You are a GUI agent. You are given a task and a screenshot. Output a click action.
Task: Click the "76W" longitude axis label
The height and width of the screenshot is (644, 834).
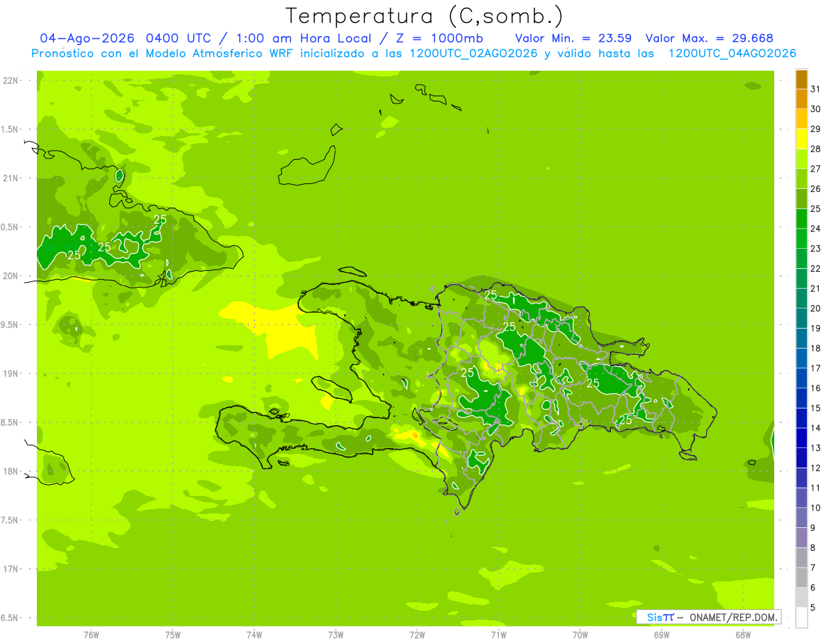coord(91,635)
